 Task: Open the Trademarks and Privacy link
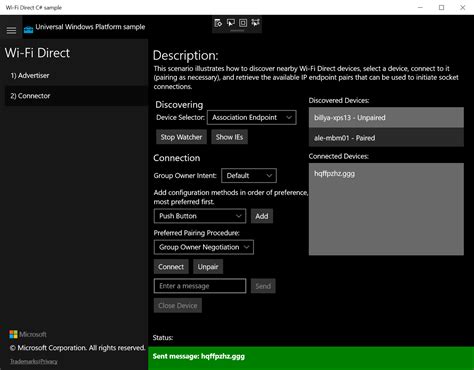pos(34,361)
